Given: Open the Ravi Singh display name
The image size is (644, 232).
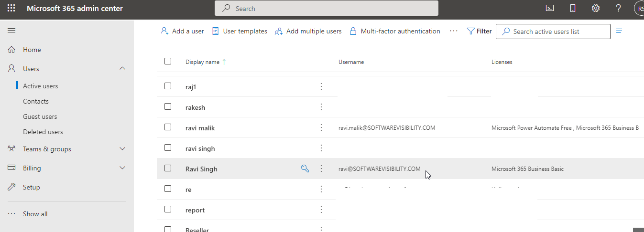Looking at the screenshot, I should click(201, 169).
